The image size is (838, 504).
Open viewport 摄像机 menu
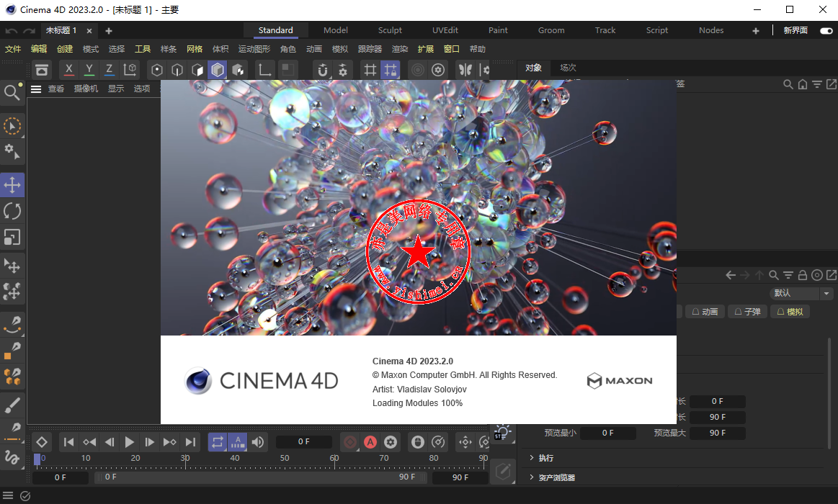tap(86, 89)
